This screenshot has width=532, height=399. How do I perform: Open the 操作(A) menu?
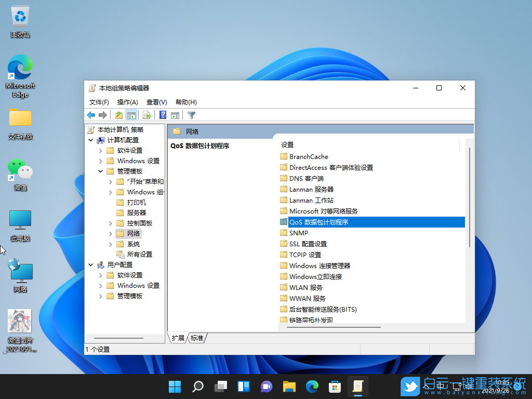127,102
